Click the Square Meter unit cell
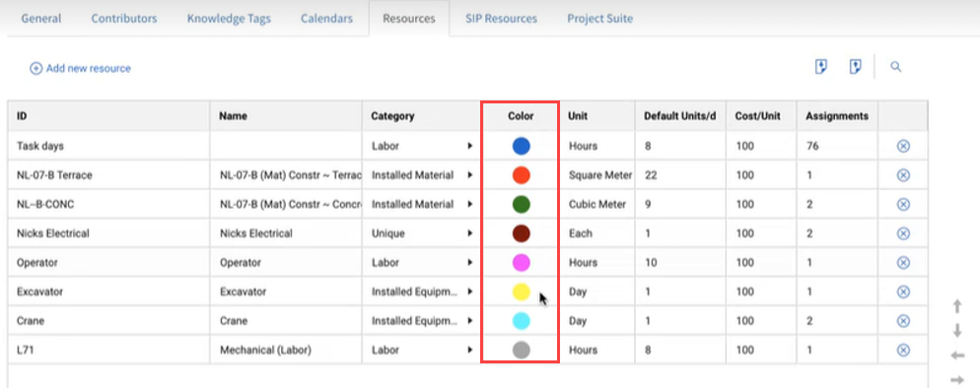The height and width of the screenshot is (388, 980). [x=597, y=175]
